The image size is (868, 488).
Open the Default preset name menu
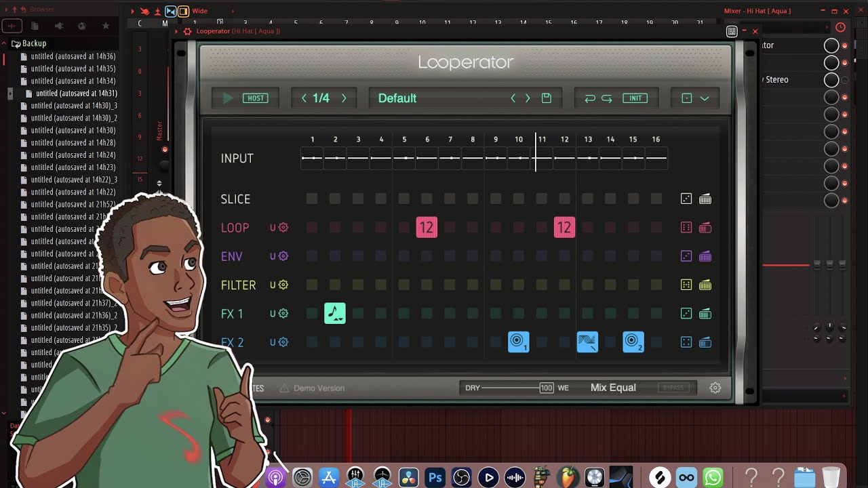[397, 98]
